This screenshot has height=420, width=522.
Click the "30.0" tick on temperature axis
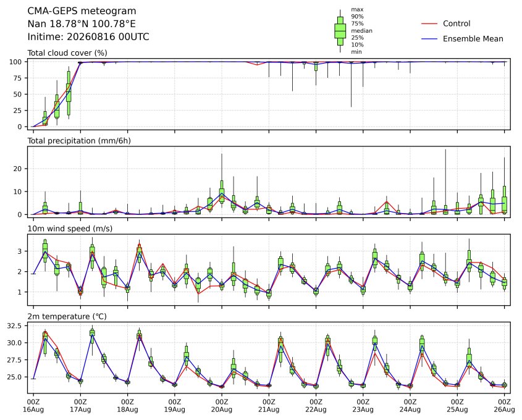click(15, 343)
